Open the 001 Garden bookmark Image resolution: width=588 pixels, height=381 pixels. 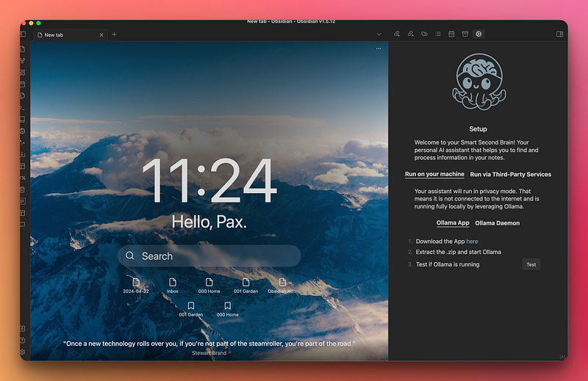[191, 310]
